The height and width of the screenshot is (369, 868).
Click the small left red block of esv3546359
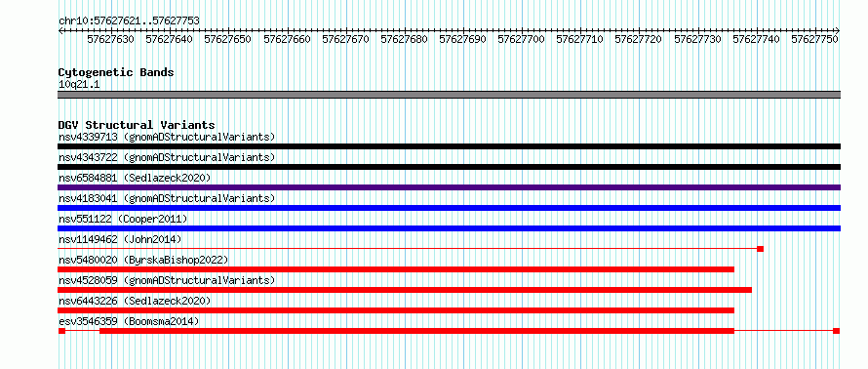pyautogui.click(x=61, y=331)
